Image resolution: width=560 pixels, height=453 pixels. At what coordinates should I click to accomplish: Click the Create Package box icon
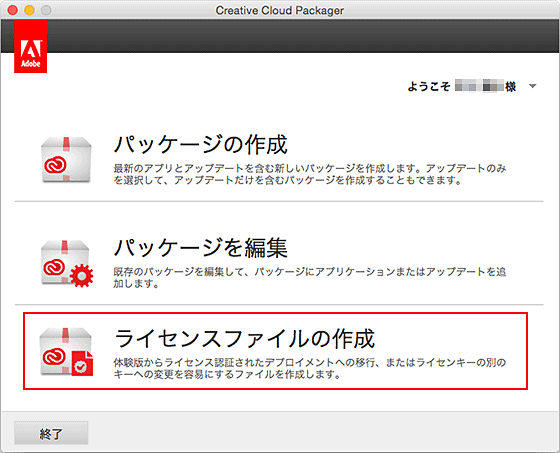point(66,160)
